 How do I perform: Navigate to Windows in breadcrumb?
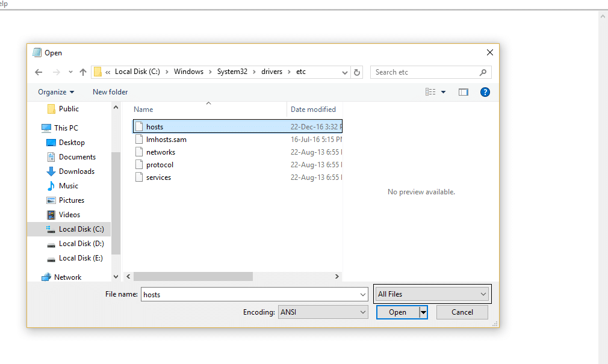tap(188, 72)
